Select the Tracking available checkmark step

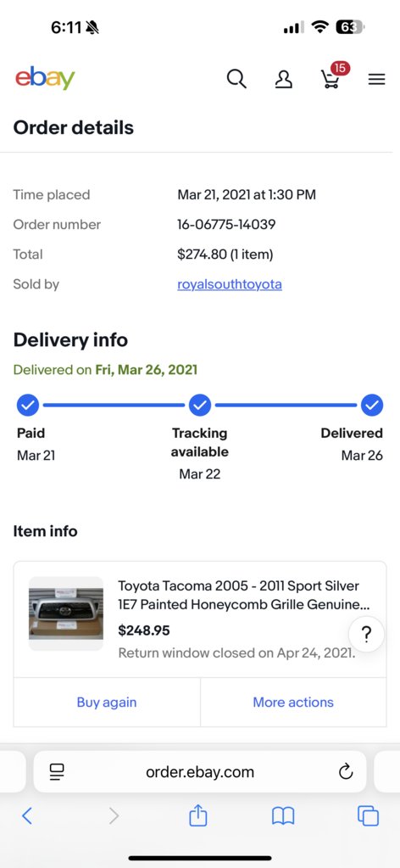[x=200, y=406]
